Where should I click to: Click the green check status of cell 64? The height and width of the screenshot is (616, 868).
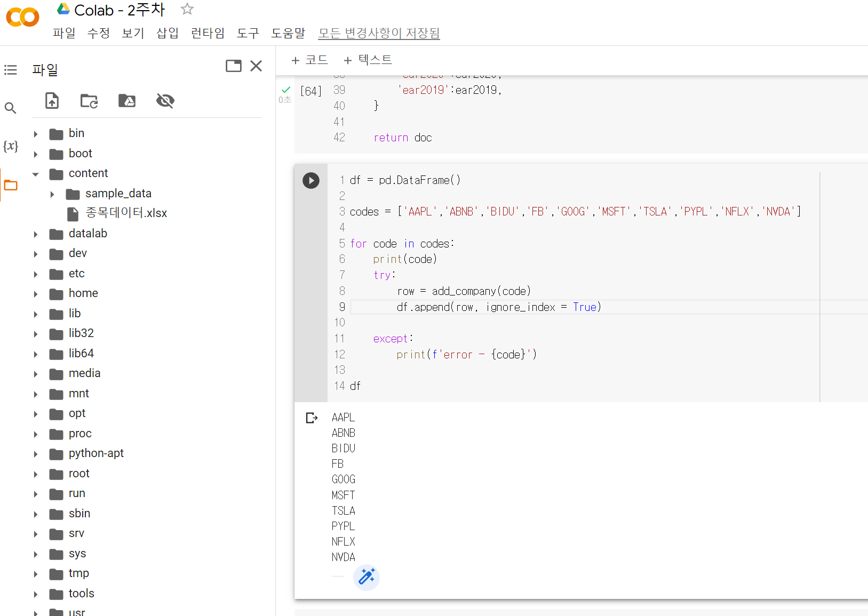point(286,90)
